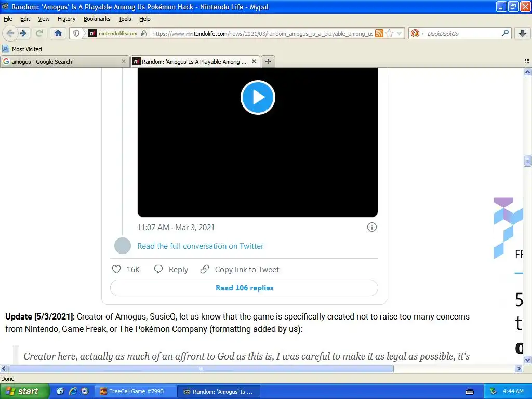Click the vertical scrollbar thumb

(527, 161)
